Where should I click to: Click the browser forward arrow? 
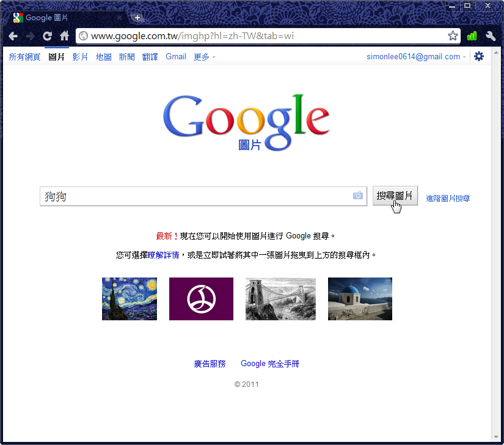30,36
